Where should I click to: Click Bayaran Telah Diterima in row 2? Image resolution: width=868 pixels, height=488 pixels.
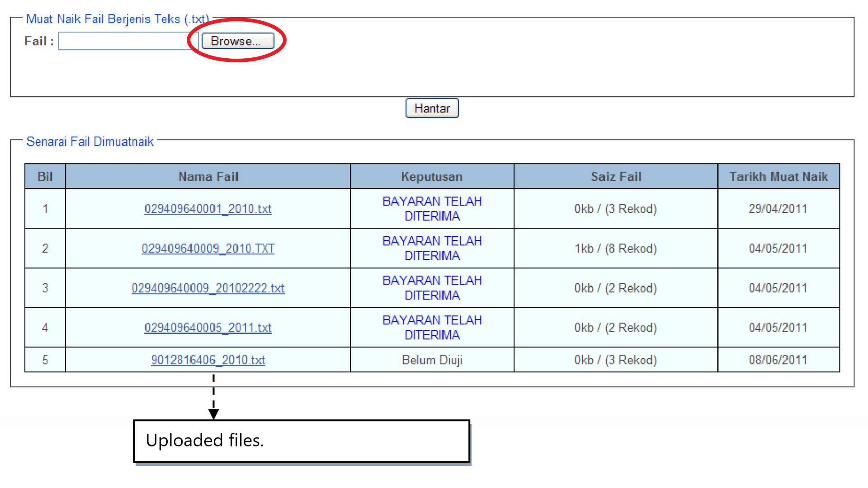(x=432, y=249)
